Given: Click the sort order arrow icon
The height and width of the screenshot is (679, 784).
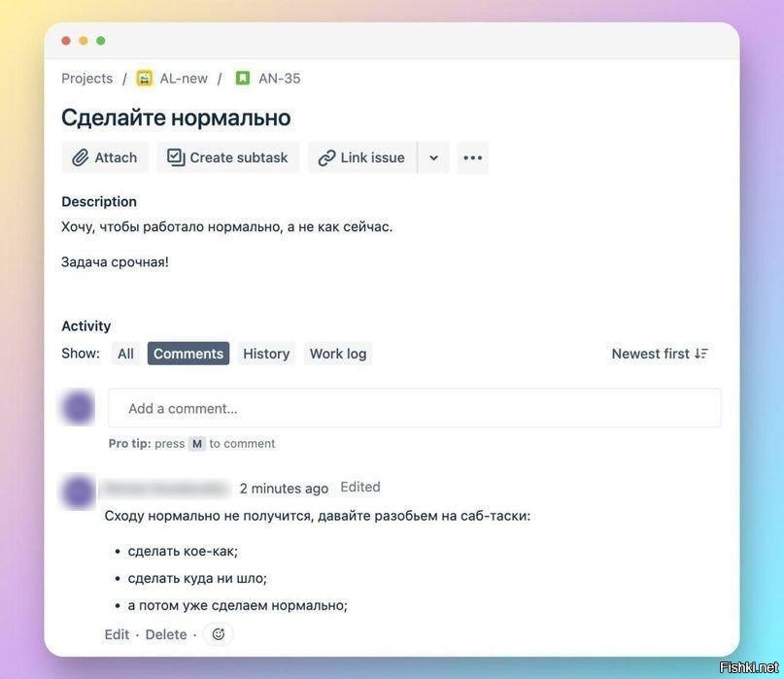Looking at the screenshot, I should (x=701, y=354).
